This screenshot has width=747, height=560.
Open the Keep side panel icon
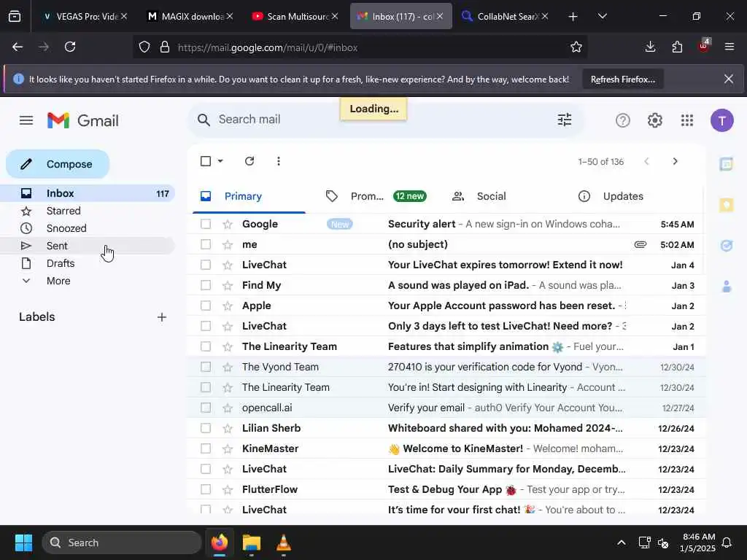pos(726,205)
